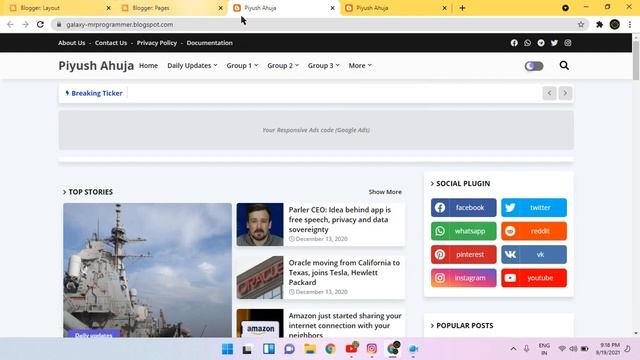Open taskbar clock and date
Screen dimensions: 640x360
click(x=608, y=349)
